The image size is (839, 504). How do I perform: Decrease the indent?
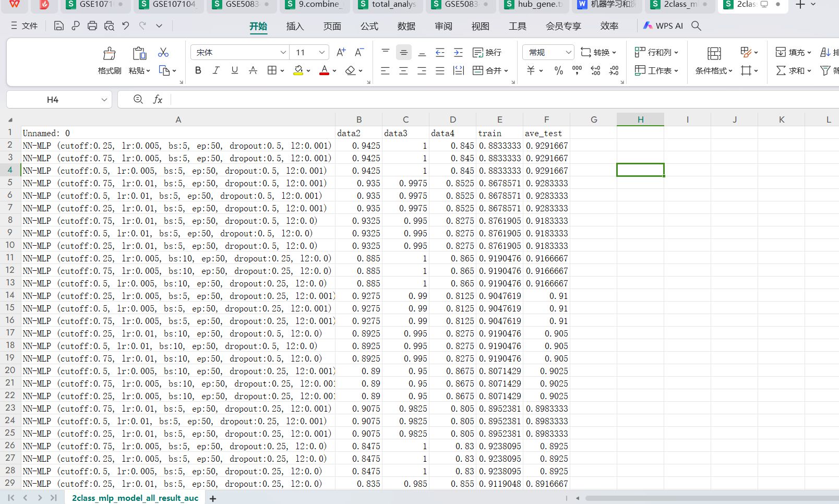pyautogui.click(x=440, y=52)
